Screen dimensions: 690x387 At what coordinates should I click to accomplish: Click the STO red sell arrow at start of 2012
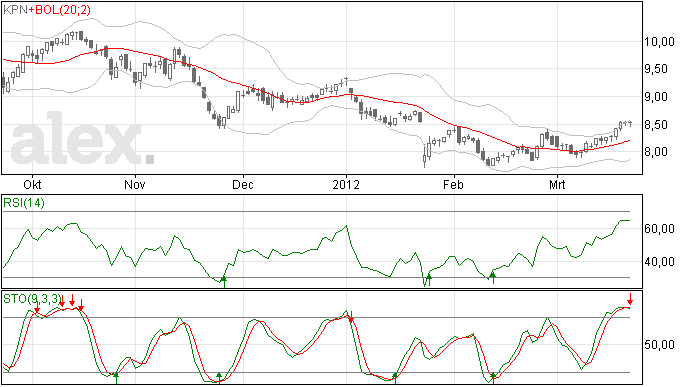pyautogui.click(x=351, y=317)
